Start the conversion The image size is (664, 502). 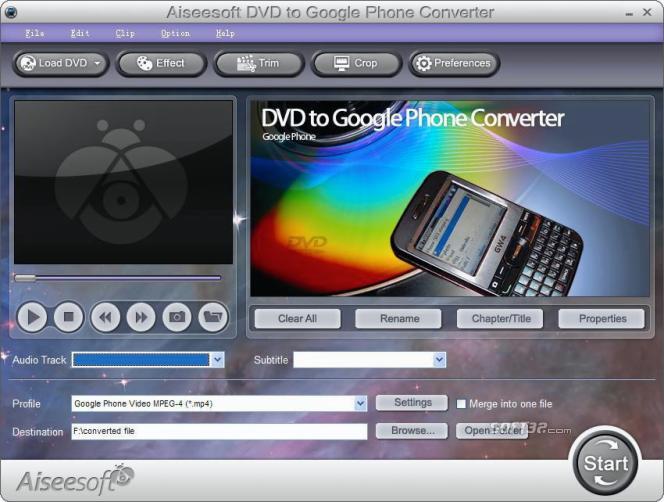pyautogui.click(x=606, y=463)
